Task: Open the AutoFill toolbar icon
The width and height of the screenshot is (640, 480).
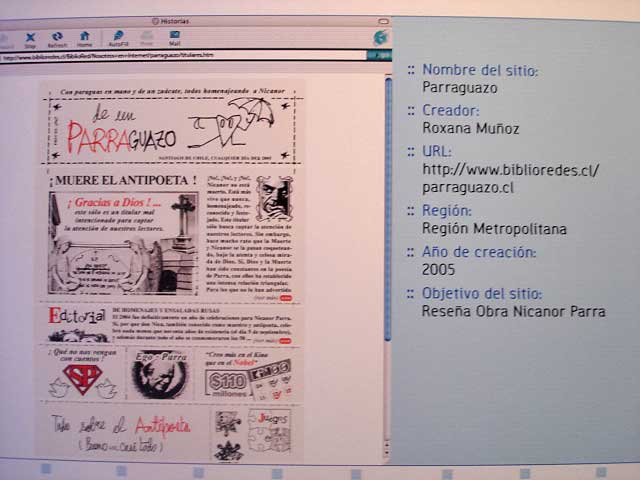Action: click(118, 38)
